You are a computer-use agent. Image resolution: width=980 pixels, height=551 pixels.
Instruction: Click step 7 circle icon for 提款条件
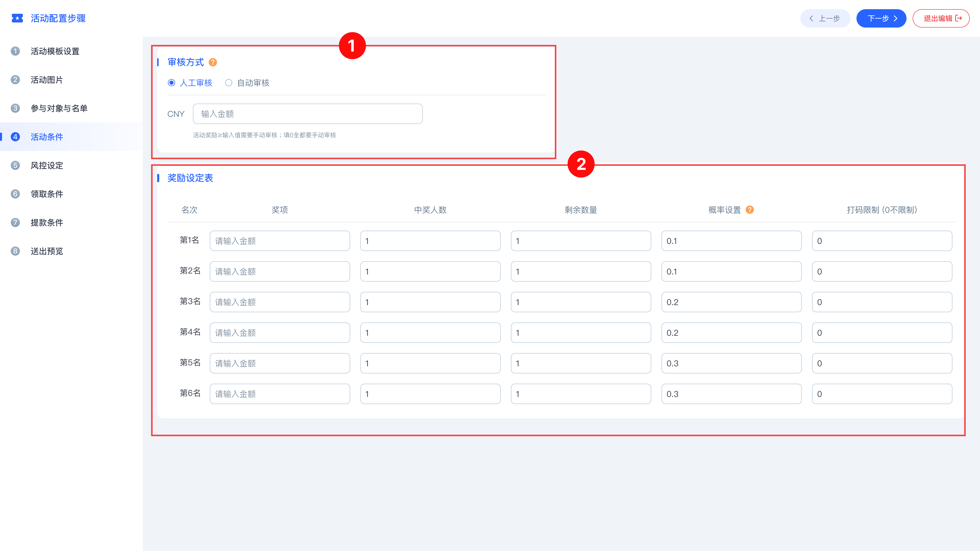[x=15, y=222]
